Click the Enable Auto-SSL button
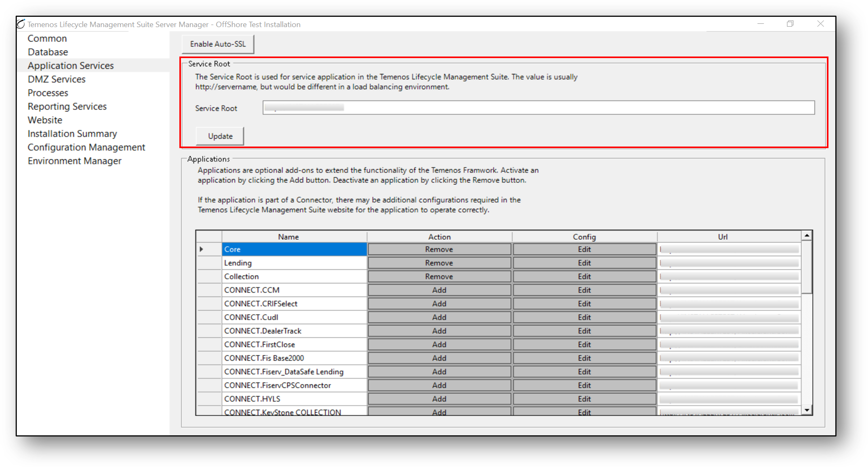Viewport: 868px width, 468px height. 218,44
